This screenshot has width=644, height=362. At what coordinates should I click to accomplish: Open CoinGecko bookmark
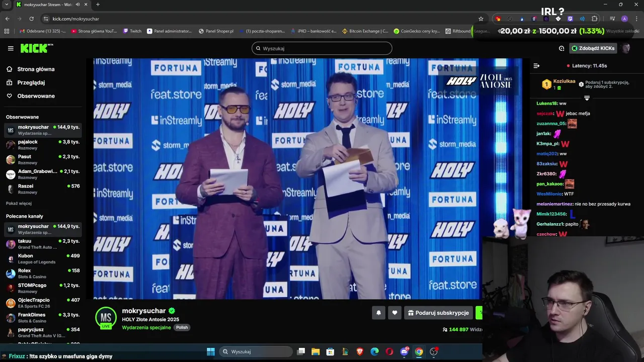pos(418,31)
